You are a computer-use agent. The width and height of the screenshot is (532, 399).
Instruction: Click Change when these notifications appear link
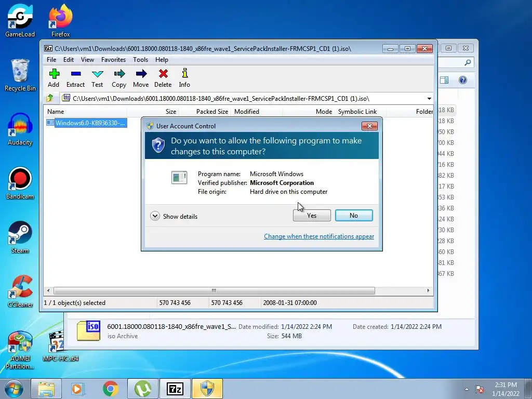point(319,236)
